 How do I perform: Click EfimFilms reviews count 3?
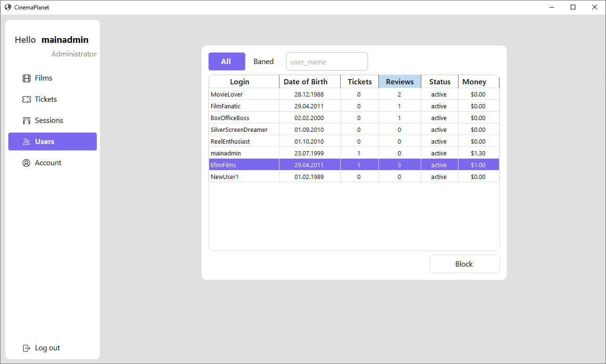(400, 165)
